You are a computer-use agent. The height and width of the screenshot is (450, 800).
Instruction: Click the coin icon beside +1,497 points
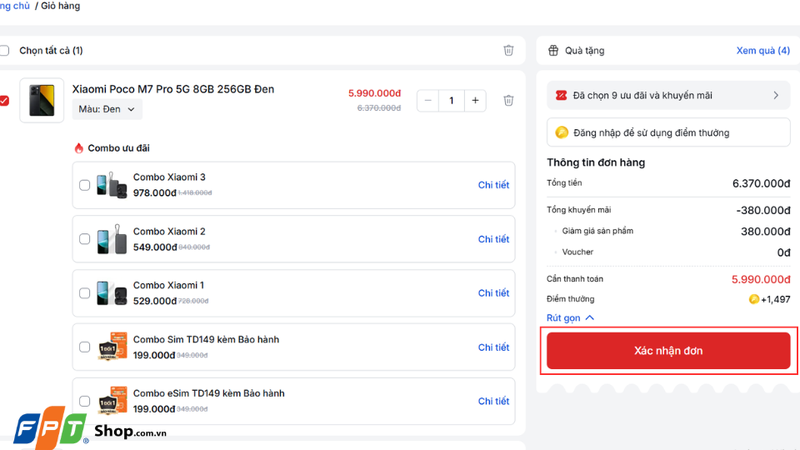click(754, 299)
